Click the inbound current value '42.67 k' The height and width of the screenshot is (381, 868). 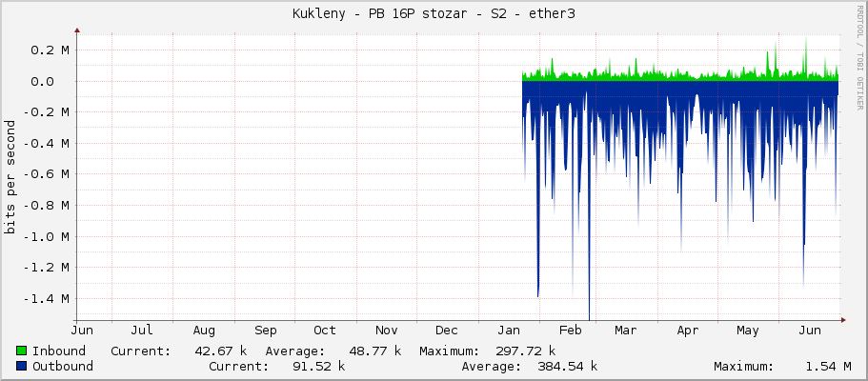pyautogui.click(x=221, y=351)
